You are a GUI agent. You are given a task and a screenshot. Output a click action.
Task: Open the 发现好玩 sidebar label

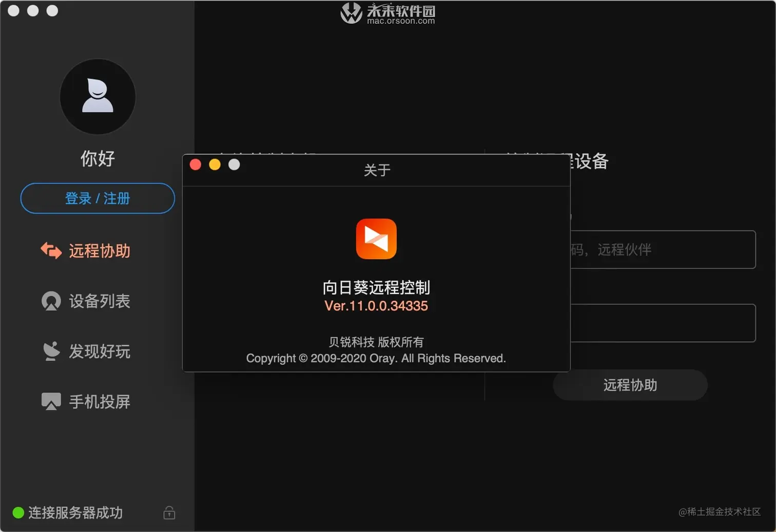100,351
